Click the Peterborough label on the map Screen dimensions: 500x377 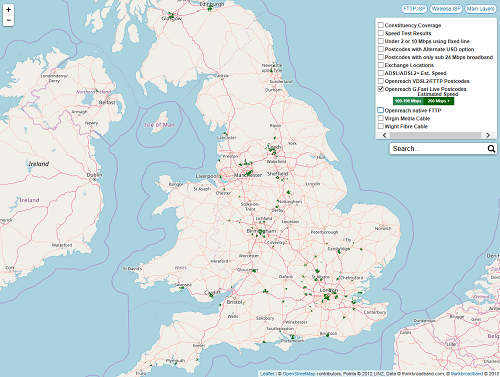tap(324, 232)
